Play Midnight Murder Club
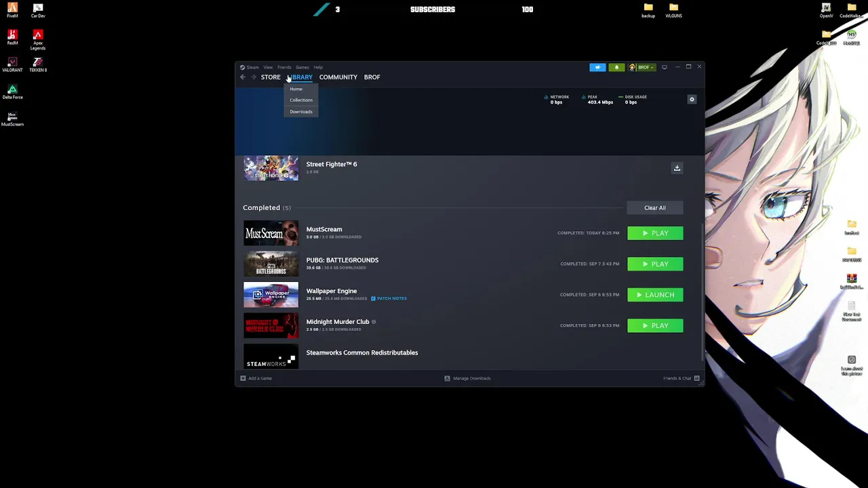This screenshot has height=488, width=868. point(655,326)
